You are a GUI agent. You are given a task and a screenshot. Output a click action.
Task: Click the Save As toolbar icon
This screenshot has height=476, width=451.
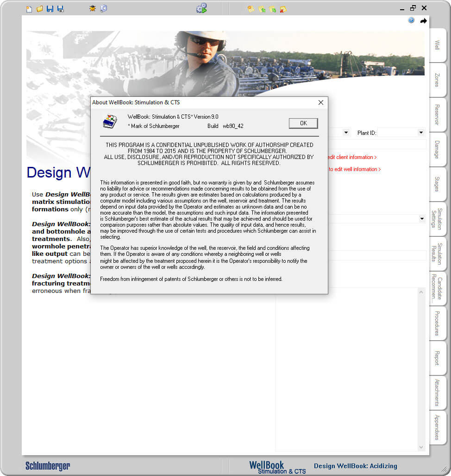[61, 8]
